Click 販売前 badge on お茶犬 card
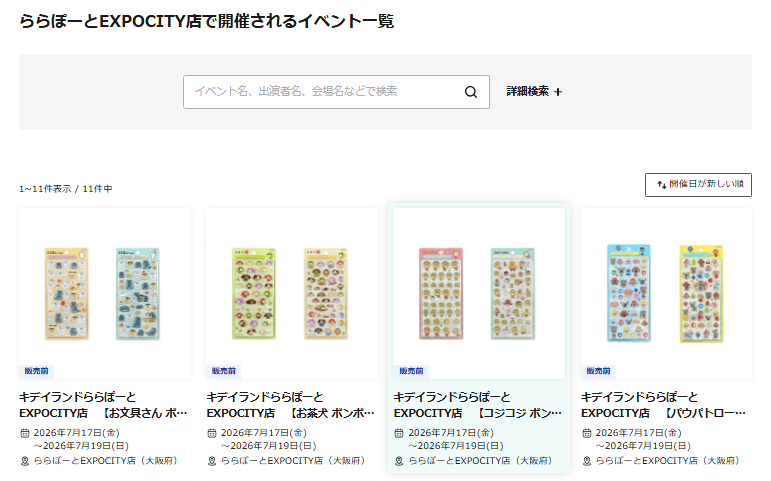Image resolution: width=771 pixels, height=481 pixels. tap(224, 371)
